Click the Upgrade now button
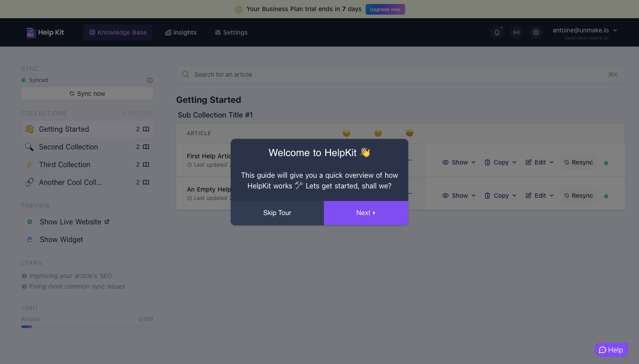The height and width of the screenshot is (364, 639). 385,9
